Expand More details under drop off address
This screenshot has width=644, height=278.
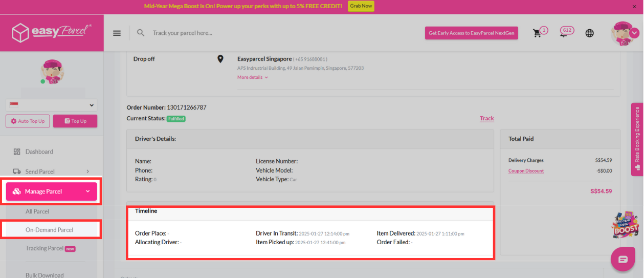[253, 77]
